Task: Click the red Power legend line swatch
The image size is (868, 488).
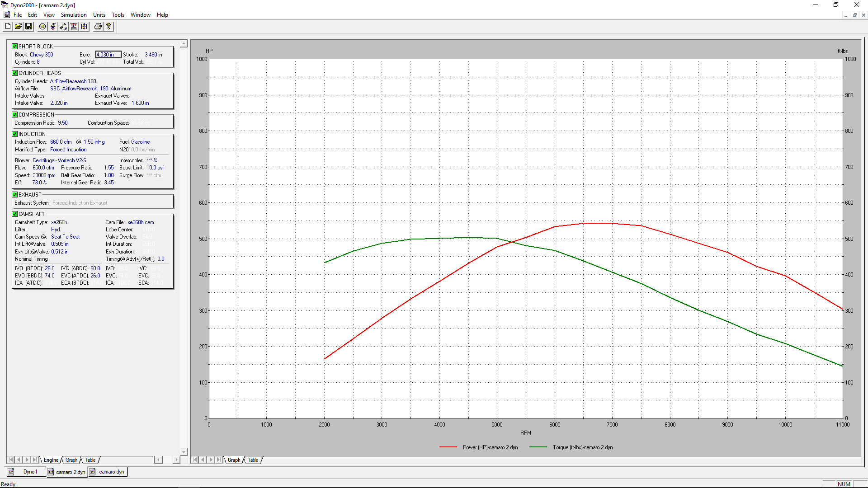Action: click(448, 447)
